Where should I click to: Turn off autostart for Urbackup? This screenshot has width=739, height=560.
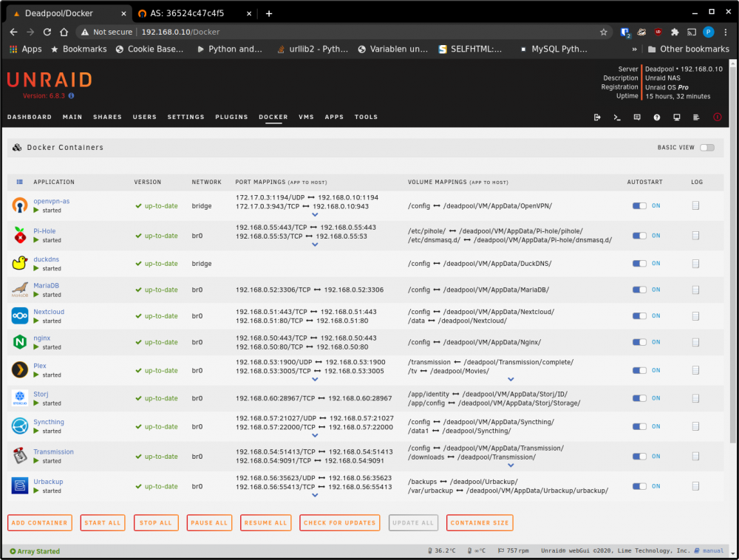pos(639,486)
